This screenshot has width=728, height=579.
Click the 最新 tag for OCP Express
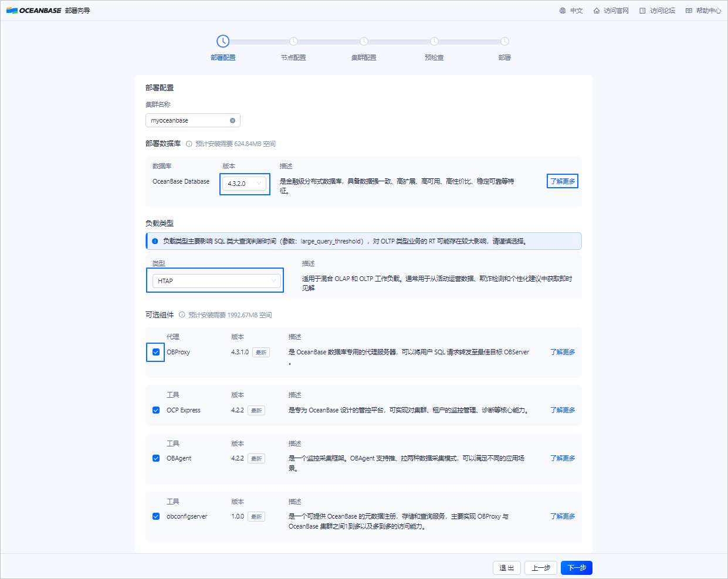[x=256, y=411]
